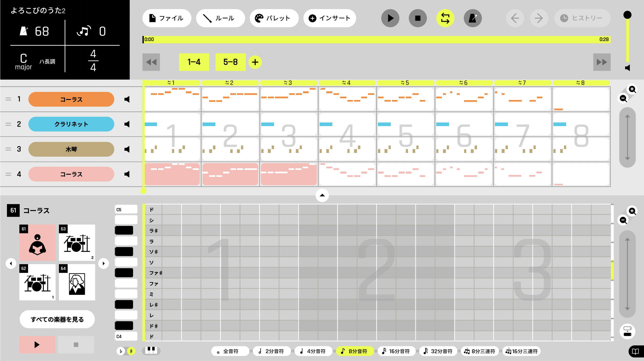The width and height of the screenshot is (644, 361).
Task: Select 16分音符 sixteenth note length
Action: 397,351
